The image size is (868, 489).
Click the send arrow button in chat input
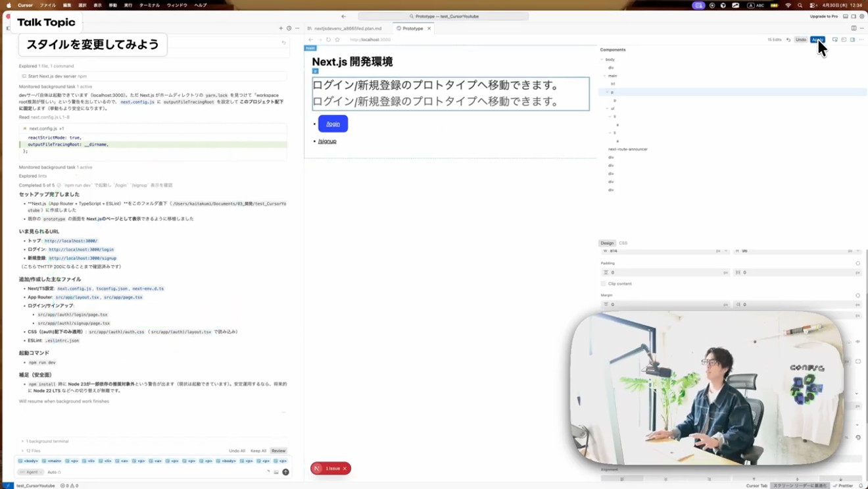pyautogui.click(x=285, y=472)
